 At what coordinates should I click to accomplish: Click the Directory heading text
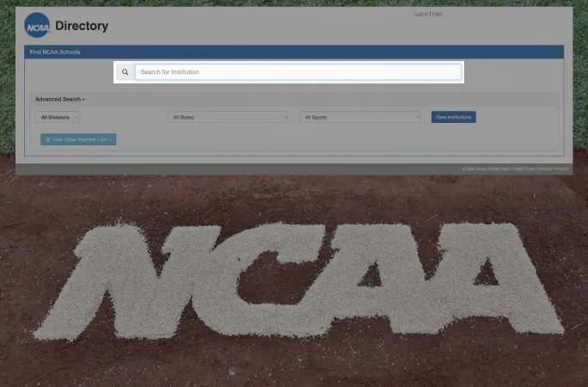tap(82, 26)
